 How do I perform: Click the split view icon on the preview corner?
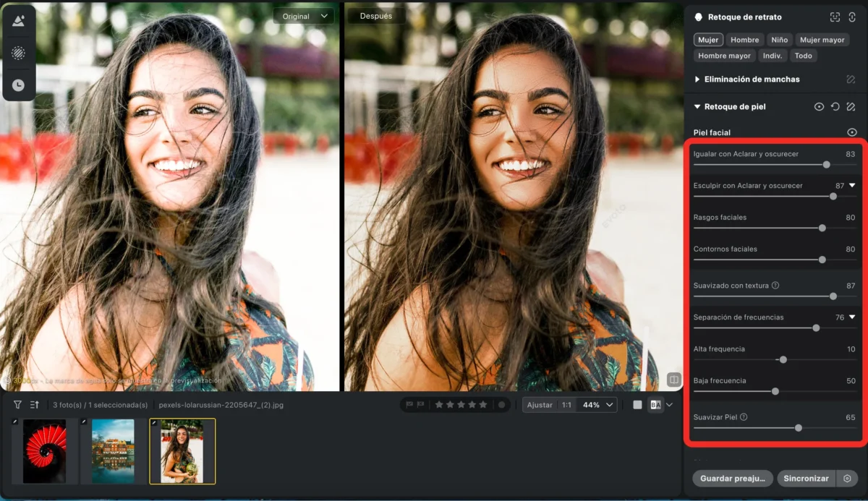tap(673, 379)
